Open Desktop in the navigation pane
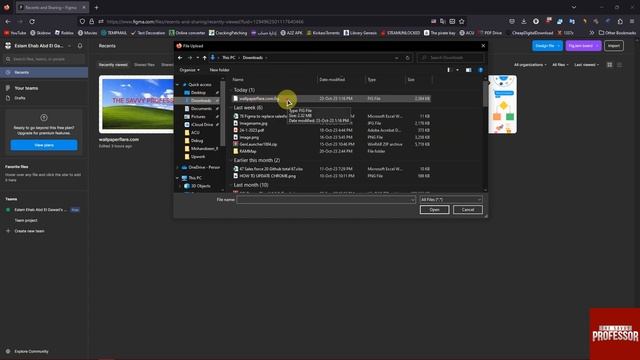Image resolution: width=640 pixels, height=360 pixels. [x=198, y=93]
